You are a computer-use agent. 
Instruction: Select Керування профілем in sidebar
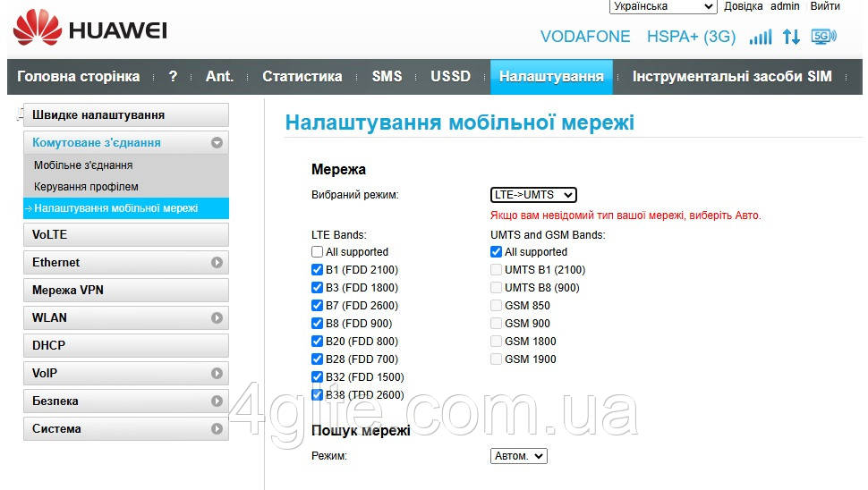click(x=86, y=187)
